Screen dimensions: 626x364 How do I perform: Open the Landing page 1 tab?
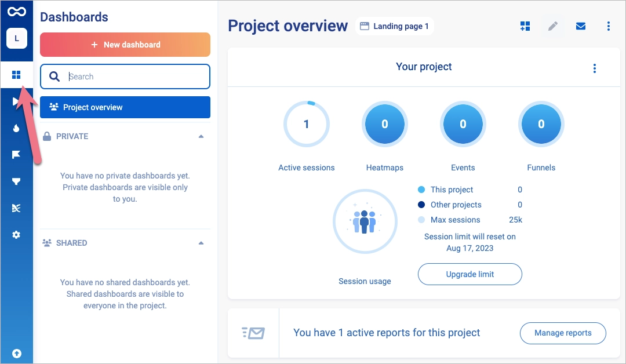395,26
